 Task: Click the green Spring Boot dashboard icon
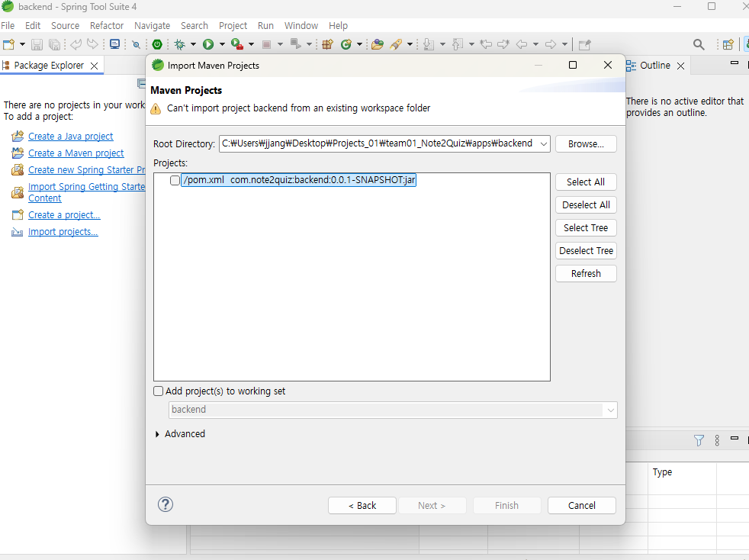(x=157, y=44)
